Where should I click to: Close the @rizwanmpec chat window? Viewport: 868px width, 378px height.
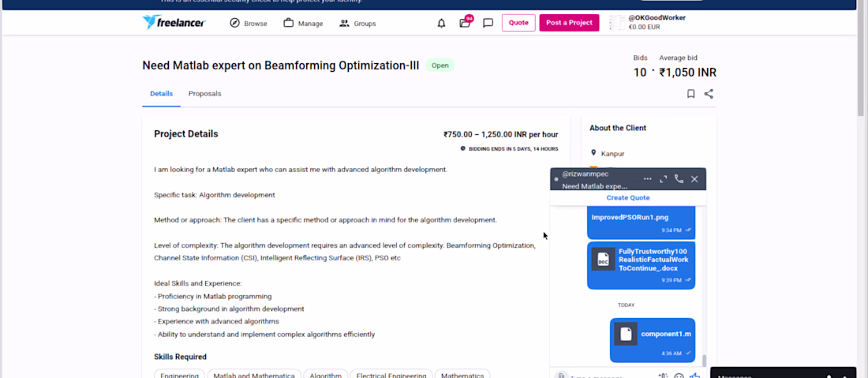[694, 179]
